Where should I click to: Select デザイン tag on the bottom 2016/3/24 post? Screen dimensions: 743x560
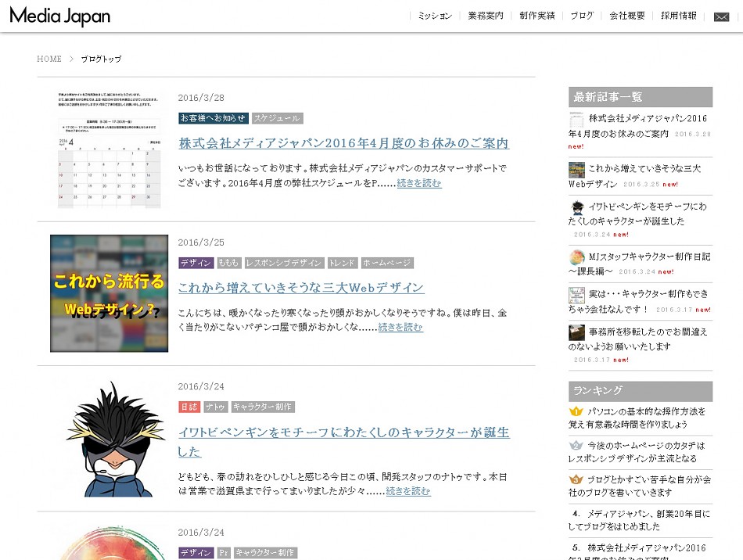coord(196,552)
